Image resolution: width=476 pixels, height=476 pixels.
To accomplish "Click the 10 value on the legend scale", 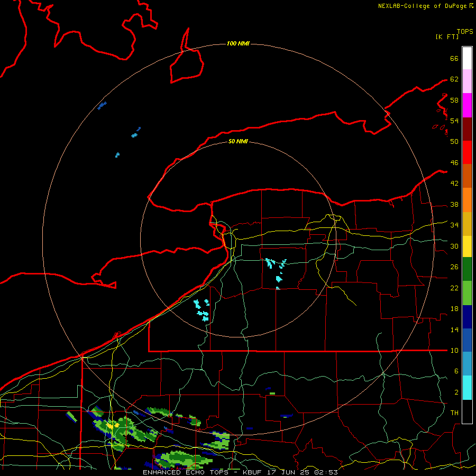I will (x=454, y=351).
